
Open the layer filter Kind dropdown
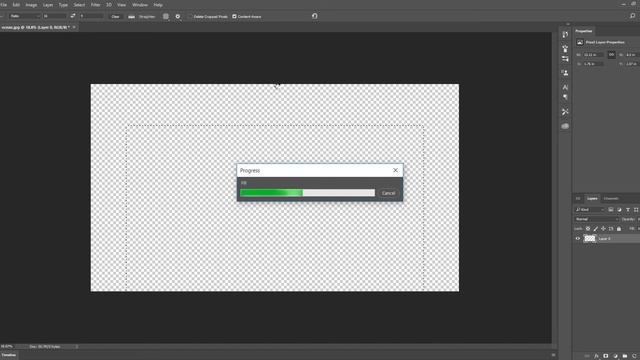(x=590, y=210)
